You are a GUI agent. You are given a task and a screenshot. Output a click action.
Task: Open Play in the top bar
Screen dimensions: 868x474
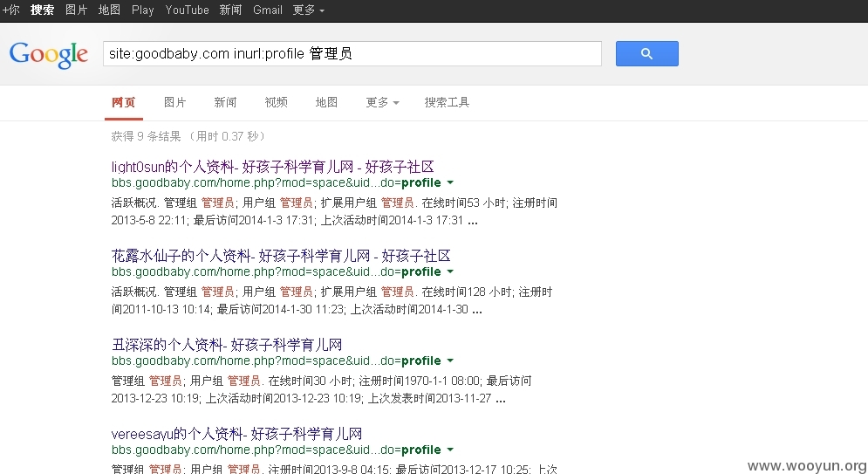click(143, 10)
